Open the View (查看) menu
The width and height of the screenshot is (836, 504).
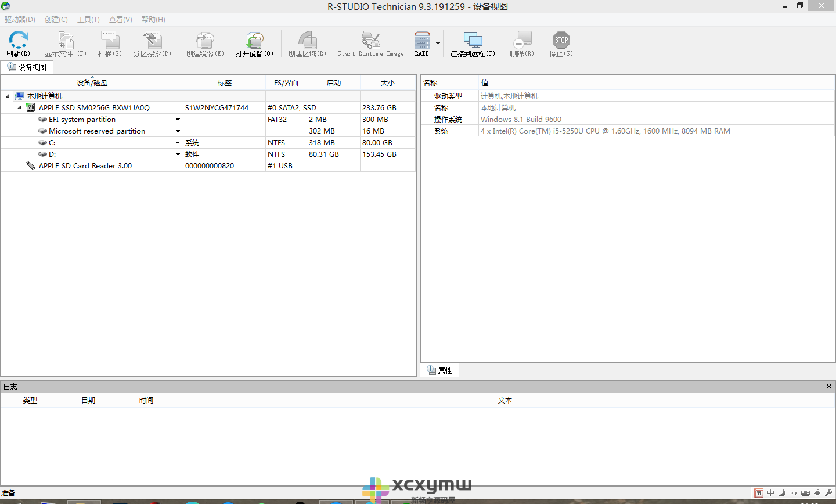[x=121, y=19]
